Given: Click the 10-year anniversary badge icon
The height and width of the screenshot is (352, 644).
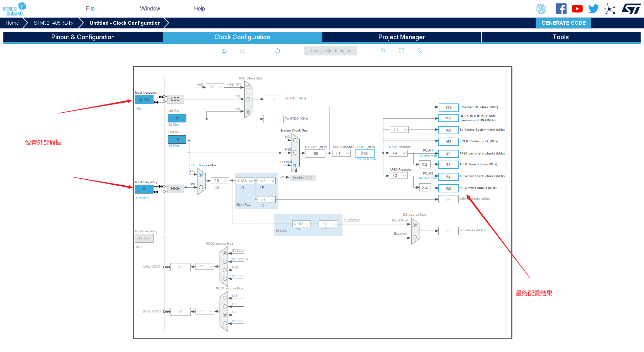Looking at the screenshot, I should pyautogui.click(x=541, y=9).
